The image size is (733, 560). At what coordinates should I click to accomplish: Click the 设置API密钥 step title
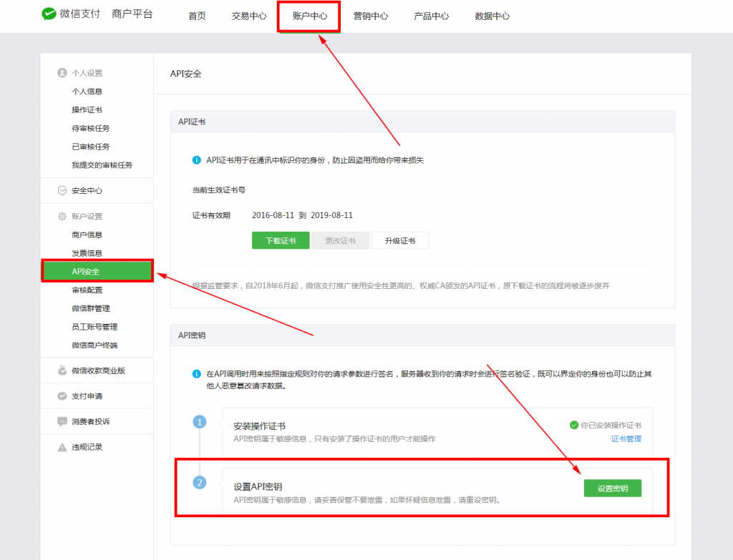(258, 486)
